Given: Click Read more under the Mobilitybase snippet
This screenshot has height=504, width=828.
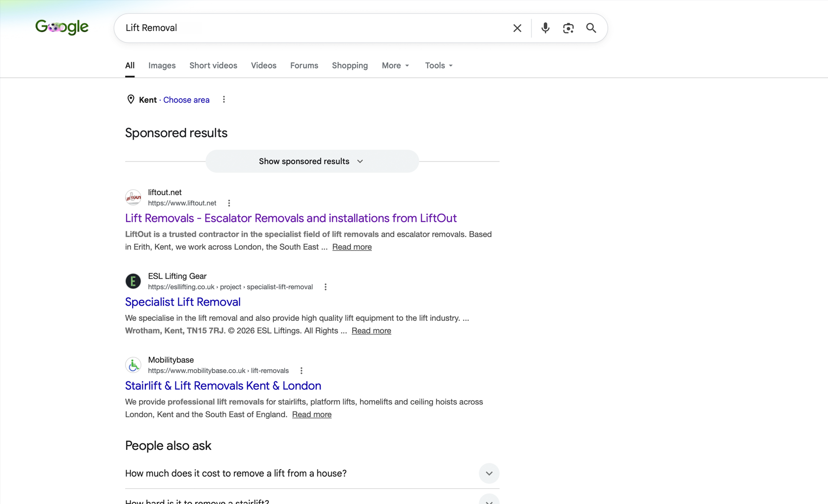Looking at the screenshot, I should (312, 414).
